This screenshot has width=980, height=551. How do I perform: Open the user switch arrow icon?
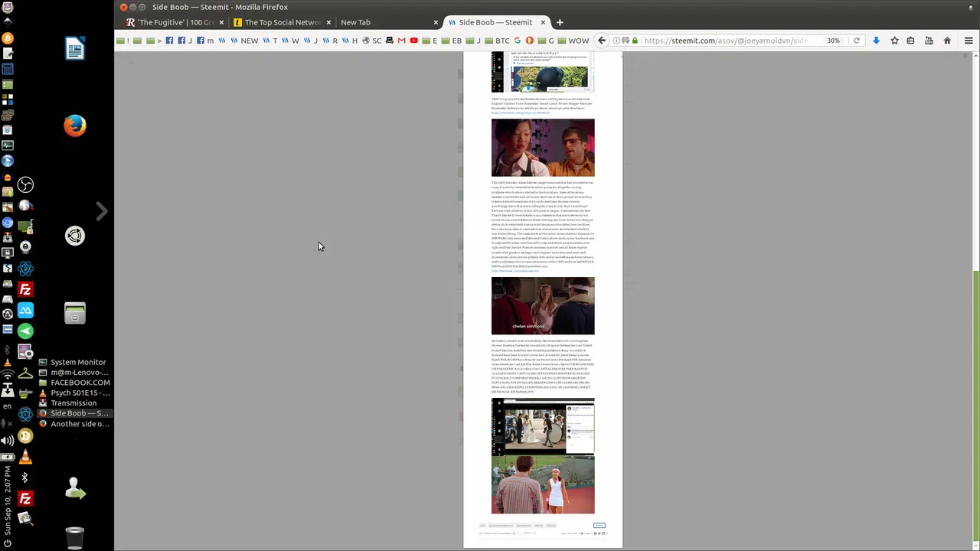pyautogui.click(x=74, y=487)
